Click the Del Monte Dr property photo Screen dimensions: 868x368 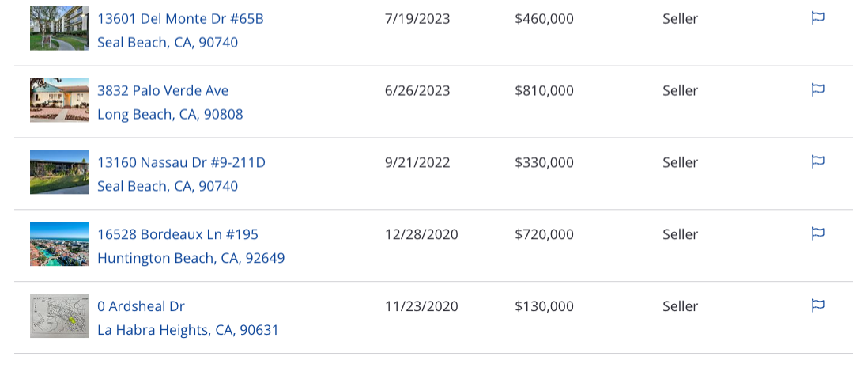pos(59,28)
